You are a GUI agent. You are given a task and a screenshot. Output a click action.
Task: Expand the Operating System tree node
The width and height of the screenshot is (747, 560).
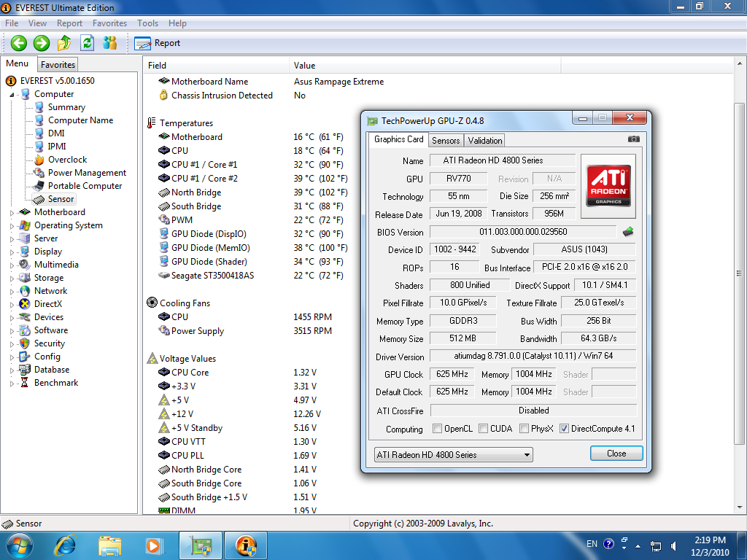point(12,226)
